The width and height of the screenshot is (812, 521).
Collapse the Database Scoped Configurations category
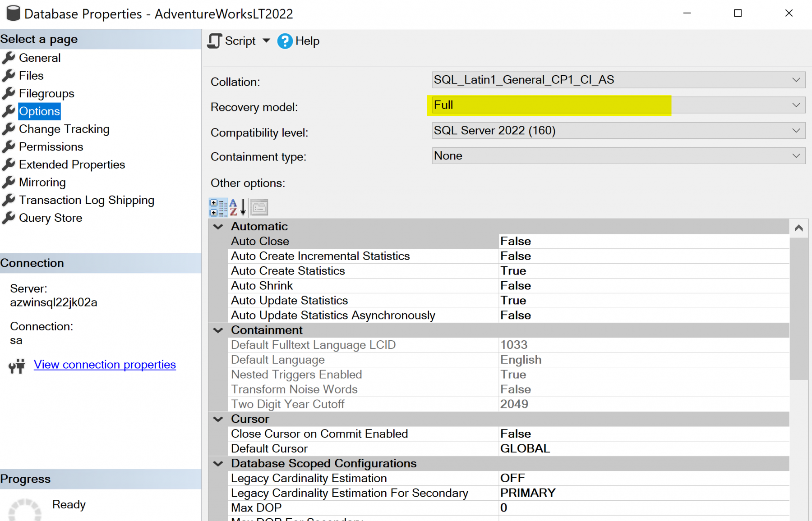(218, 464)
